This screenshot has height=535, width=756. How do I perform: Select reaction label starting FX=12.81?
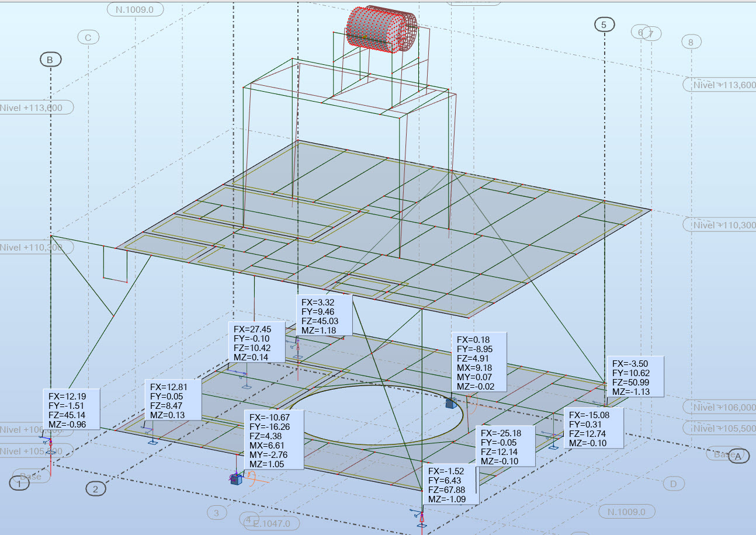pyautogui.click(x=173, y=399)
